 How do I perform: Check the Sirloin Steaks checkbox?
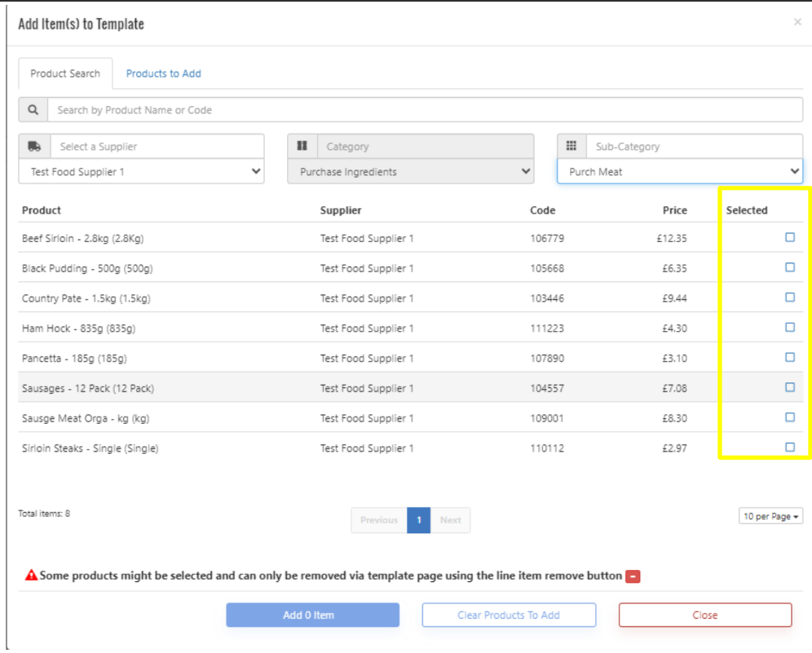[x=789, y=448]
